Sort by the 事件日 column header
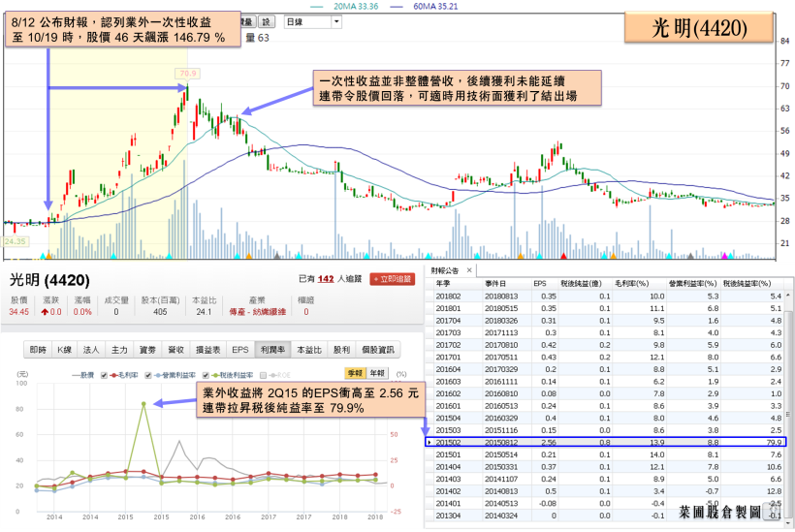The image size is (795, 532). pos(506,283)
